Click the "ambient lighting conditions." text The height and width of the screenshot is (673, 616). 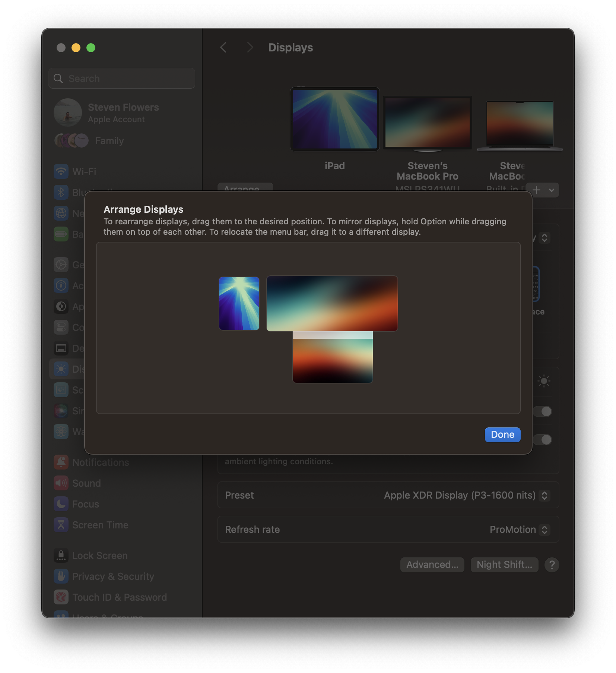(x=279, y=461)
